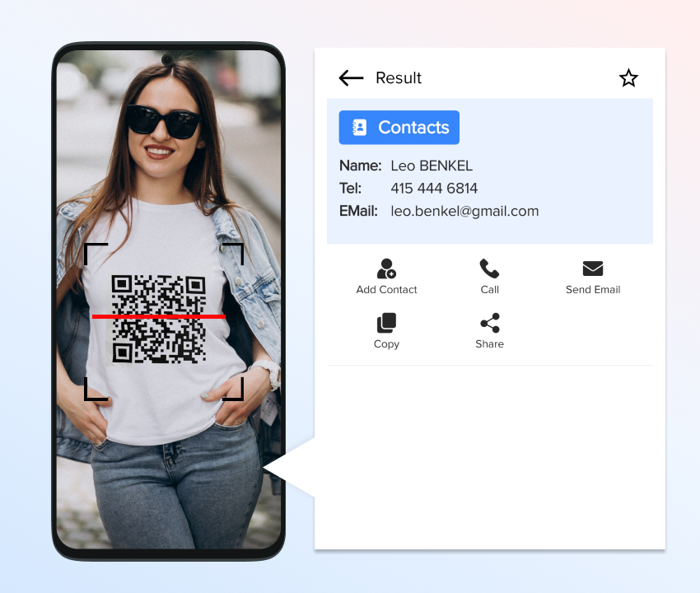
Task: Click the phone number 415 444 6814
Action: pyautogui.click(x=434, y=189)
